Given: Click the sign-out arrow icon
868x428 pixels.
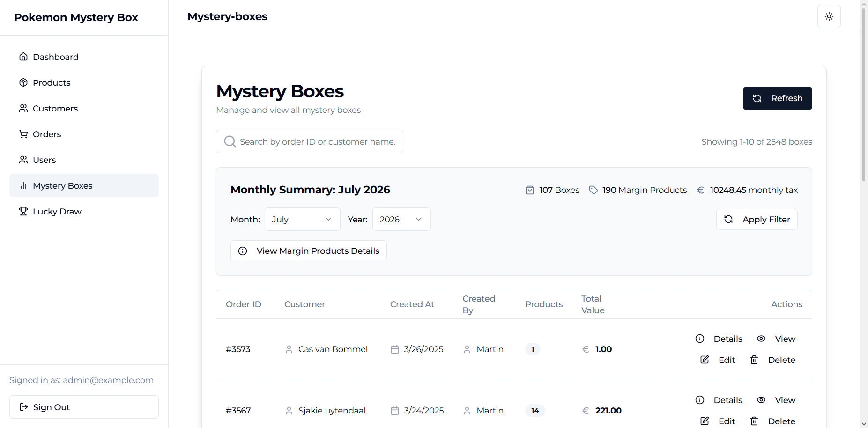Looking at the screenshot, I should 24,407.
